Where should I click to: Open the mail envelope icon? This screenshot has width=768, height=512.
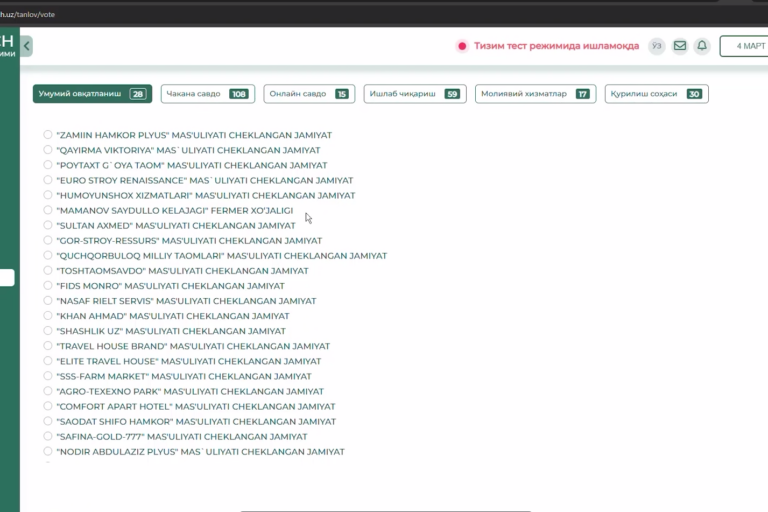680,46
